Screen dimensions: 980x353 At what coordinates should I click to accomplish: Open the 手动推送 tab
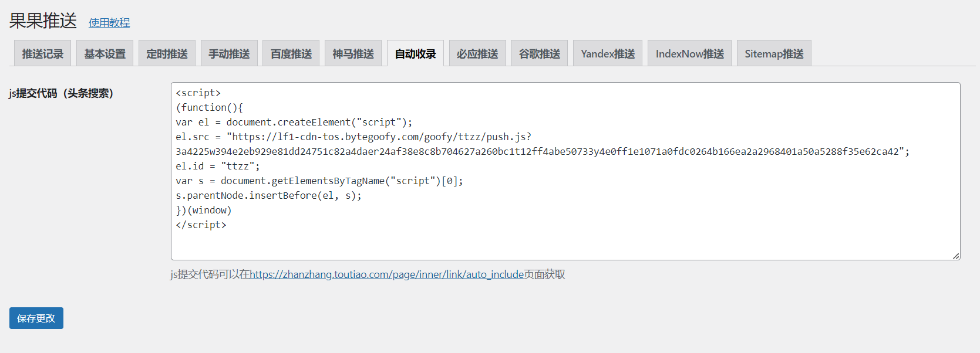[x=229, y=53]
